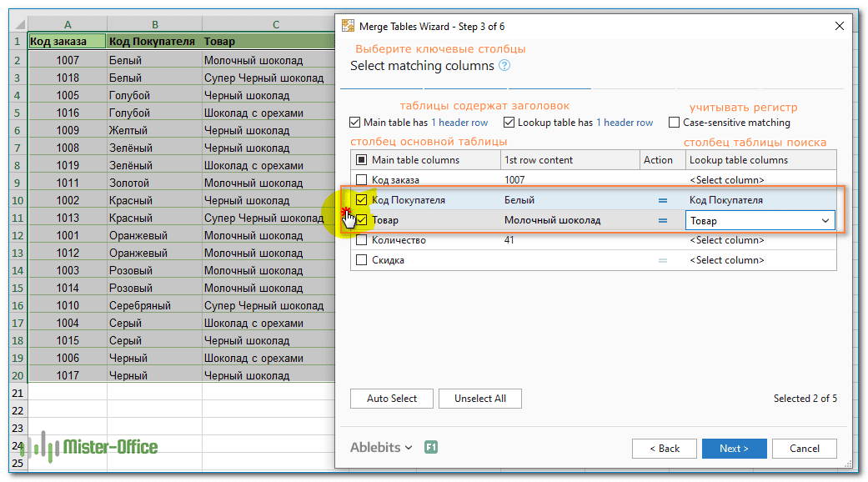Click the select-all corner of the spreadsheet

pyautogui.click(x=19, y=24)
